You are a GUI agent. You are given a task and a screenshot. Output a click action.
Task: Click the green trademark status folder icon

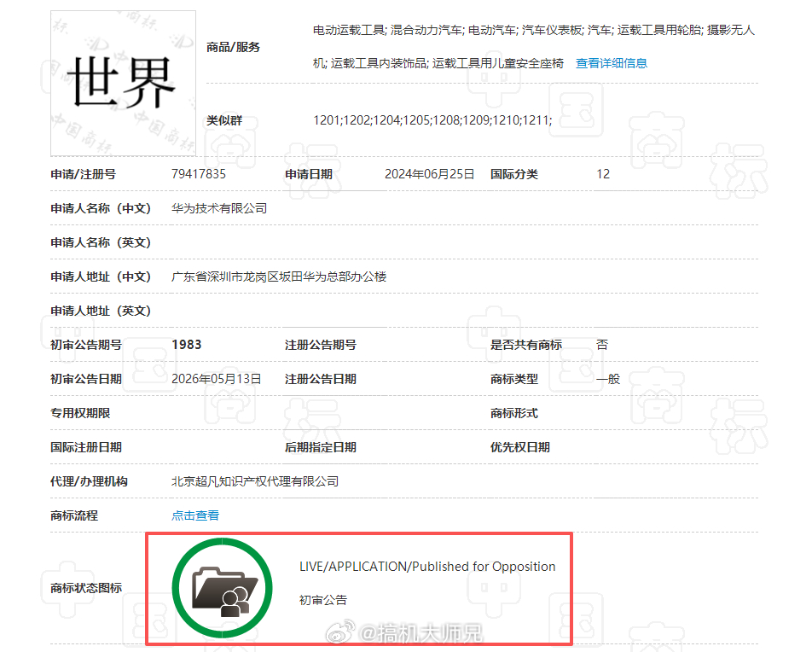(222, 588)
